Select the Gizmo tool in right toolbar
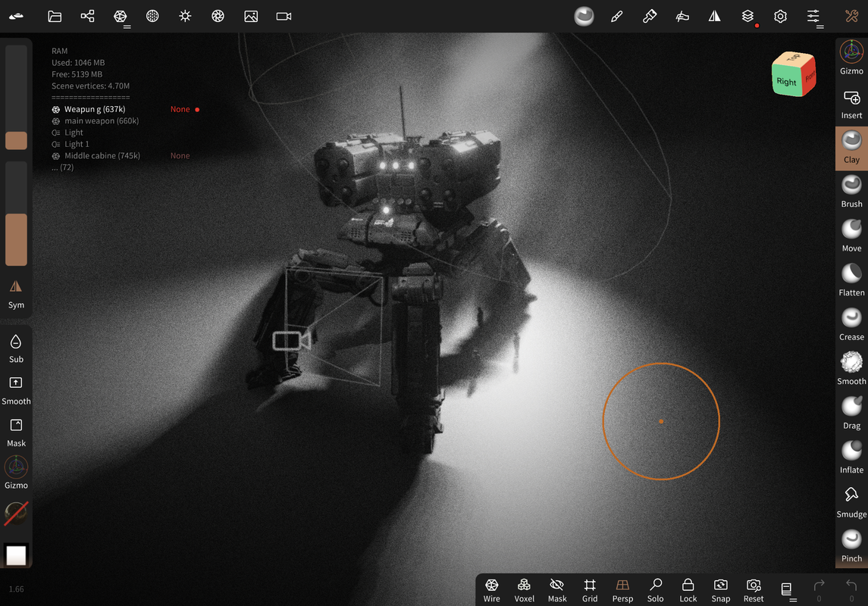Image resolution: width=868 pixels, height=606 pixels. 851,58
